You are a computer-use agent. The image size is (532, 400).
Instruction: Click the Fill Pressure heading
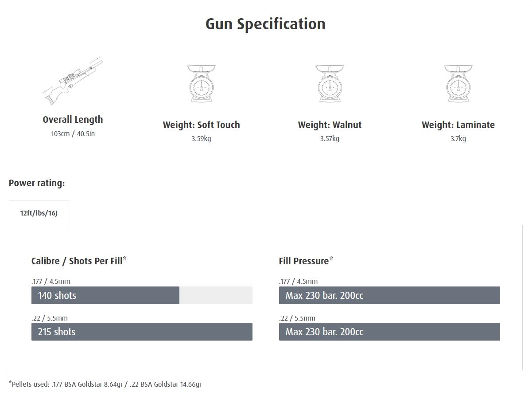tap(305, 261)
